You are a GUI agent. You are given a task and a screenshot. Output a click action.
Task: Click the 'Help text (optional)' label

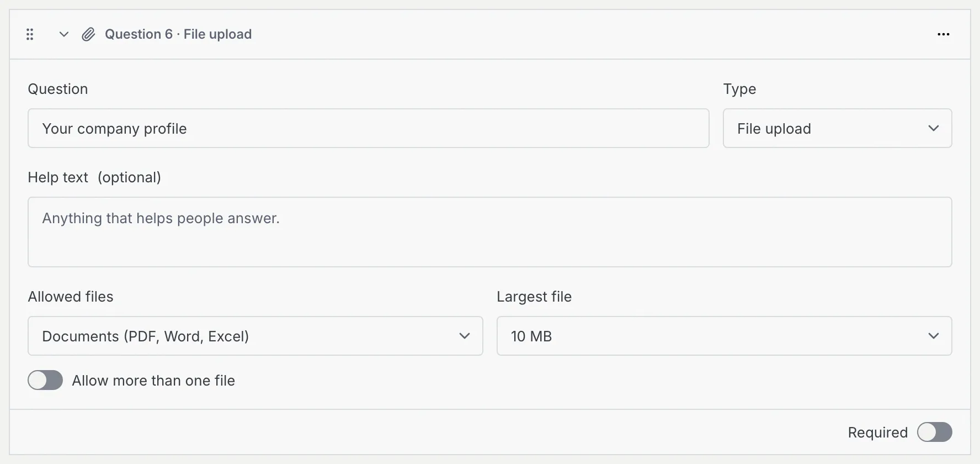tap(94, 177)
